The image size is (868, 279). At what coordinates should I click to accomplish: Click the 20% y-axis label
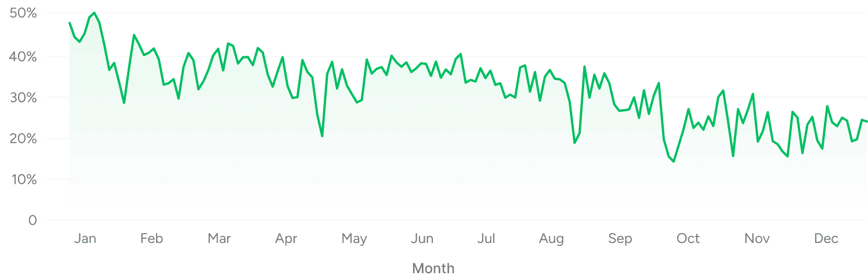click(x=24, y=139)
